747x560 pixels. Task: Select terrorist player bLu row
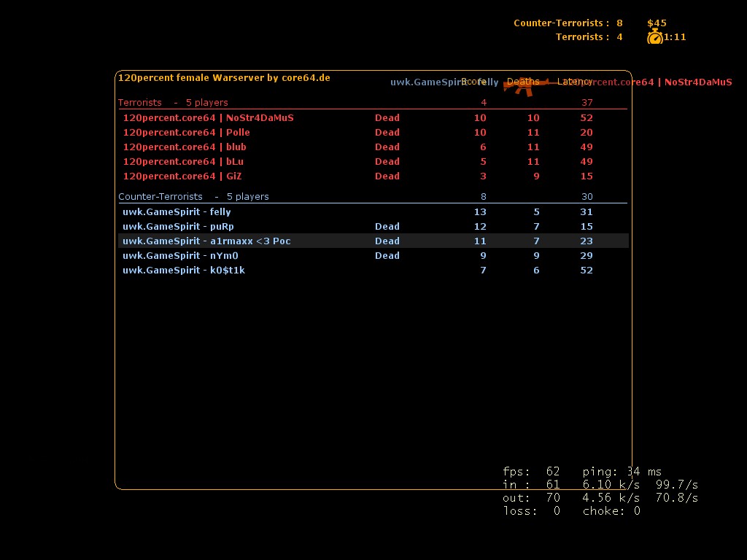183,161
